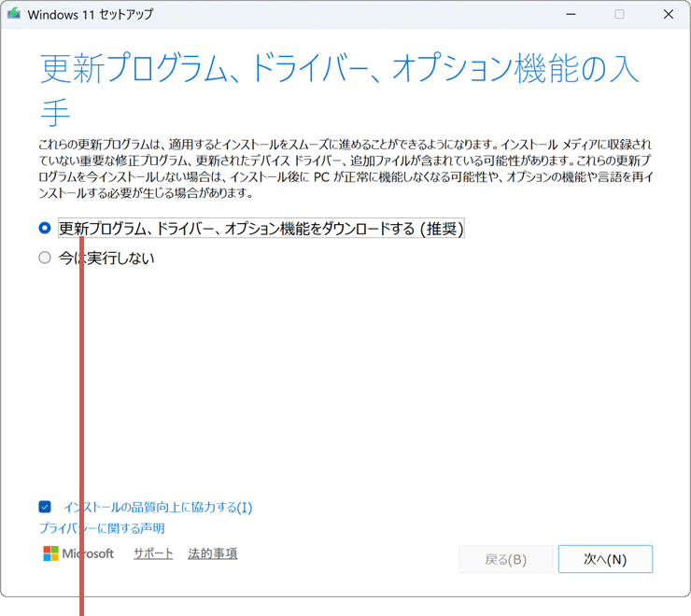Click the インストールの品質向上に協力する(I) label text
Screen dimensions: 691x616
[158, 507]
